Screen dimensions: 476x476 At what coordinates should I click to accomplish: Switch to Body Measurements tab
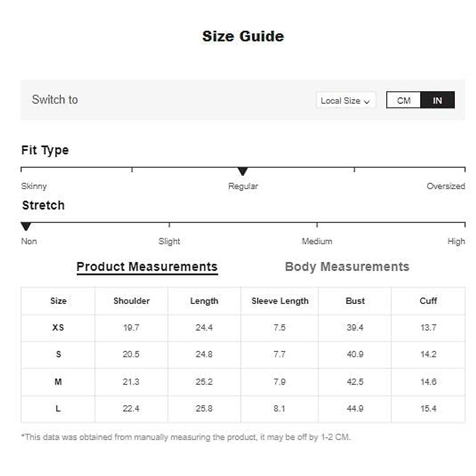click(x=347, y=267)
